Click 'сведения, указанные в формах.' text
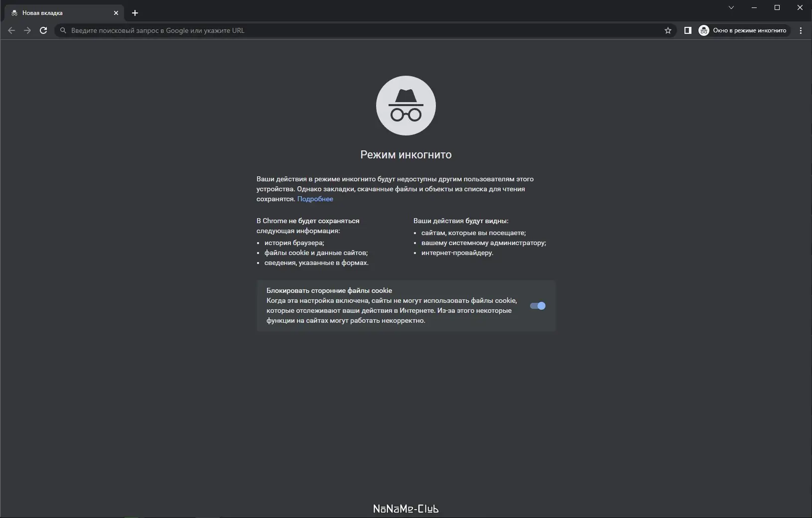The image size is (812, 518). (317, 262)
